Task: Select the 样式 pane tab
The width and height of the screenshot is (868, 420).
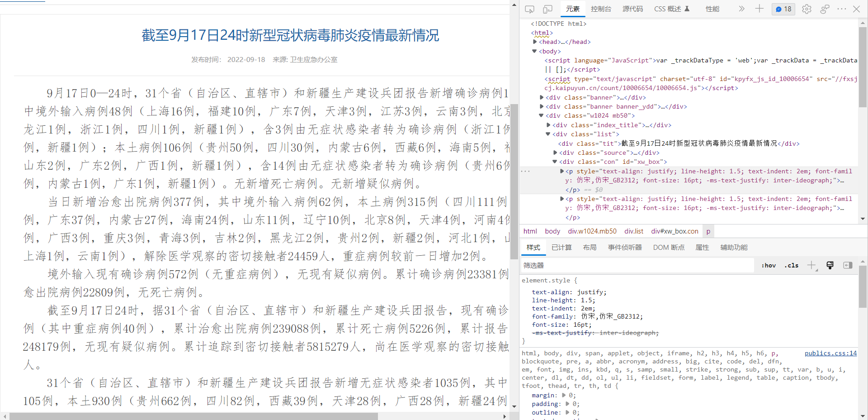Action: [533, 248]
